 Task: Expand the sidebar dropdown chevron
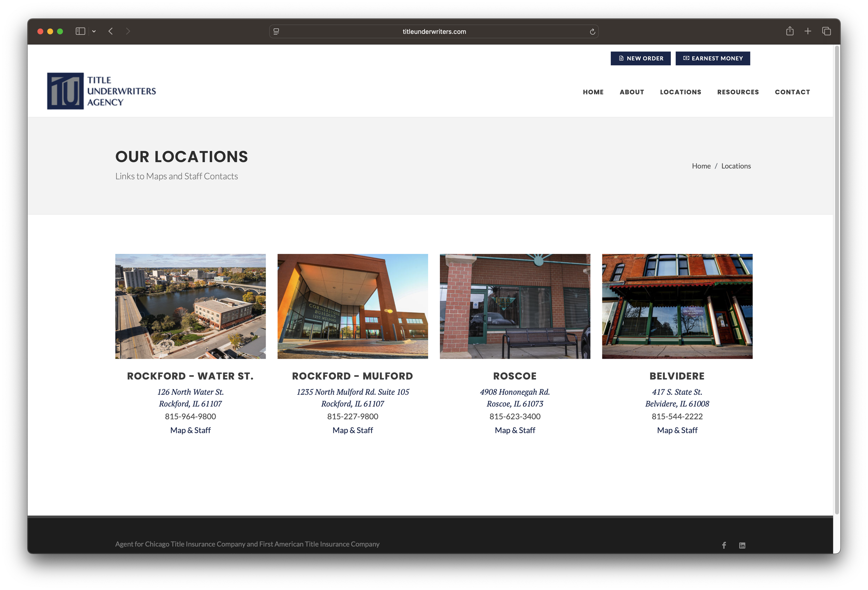(x=94, y=31)
